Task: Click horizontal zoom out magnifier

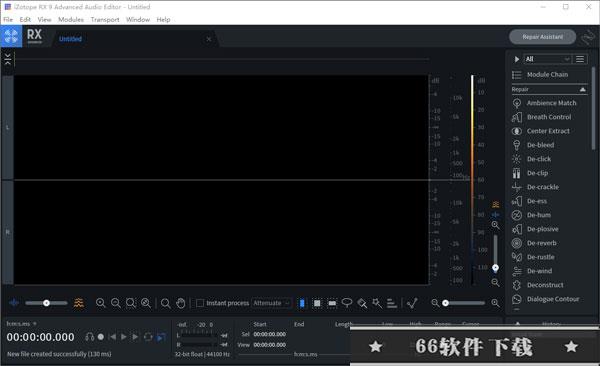Action: (435, 303)
